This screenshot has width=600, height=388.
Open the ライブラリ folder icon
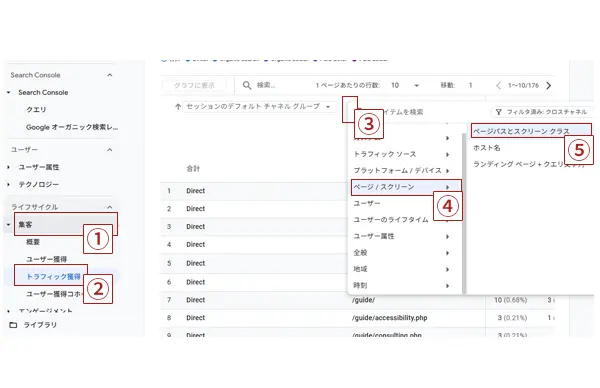tap(13, 325)
